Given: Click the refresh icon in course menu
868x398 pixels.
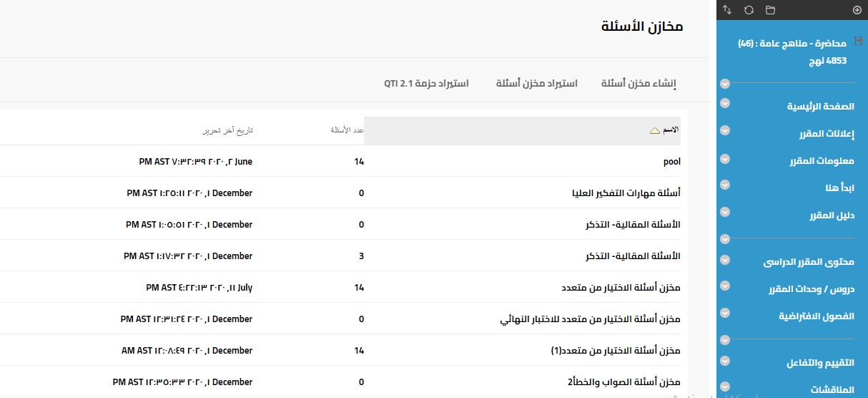Looking at the screenshot, I should pos(749,10).
